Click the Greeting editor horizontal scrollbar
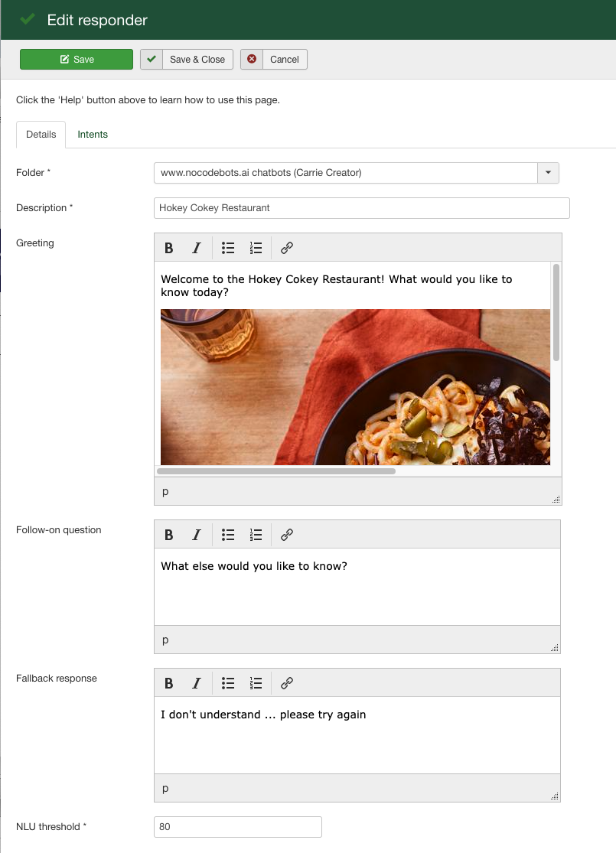This screenshot has height=853, width=616. (x=275, y=471)
